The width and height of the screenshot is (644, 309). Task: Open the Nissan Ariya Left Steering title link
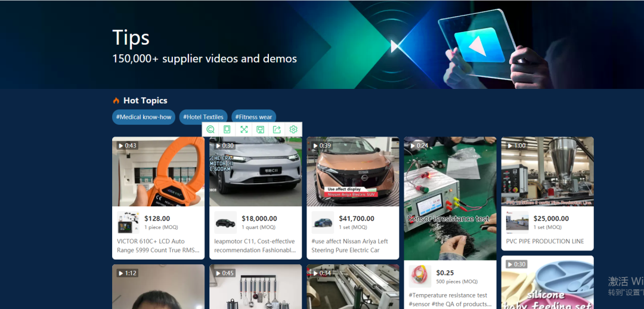(x=350, y=246)
